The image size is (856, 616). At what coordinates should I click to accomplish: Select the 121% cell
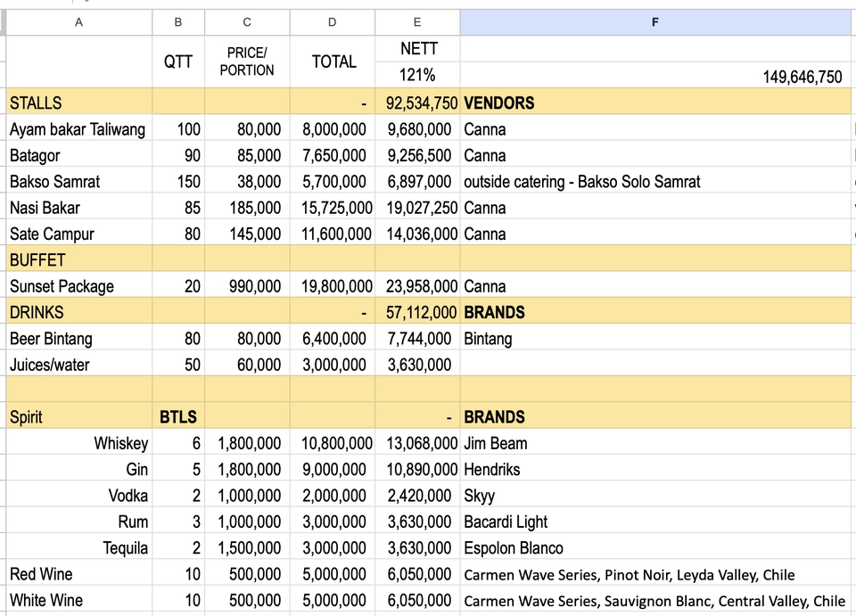(x=417, y=75)
